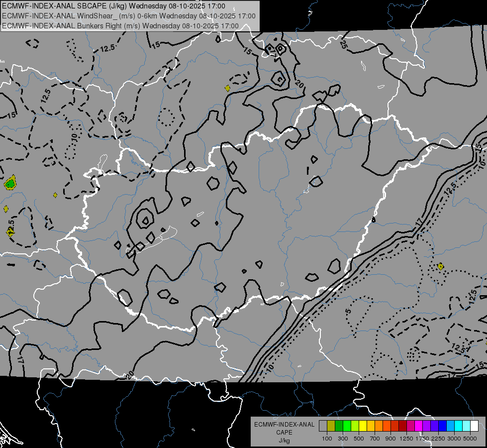Choose the bright magenta legend swatch
This screenshot has width=487, height=448.
pyautogui.click(x=418, y=426)
